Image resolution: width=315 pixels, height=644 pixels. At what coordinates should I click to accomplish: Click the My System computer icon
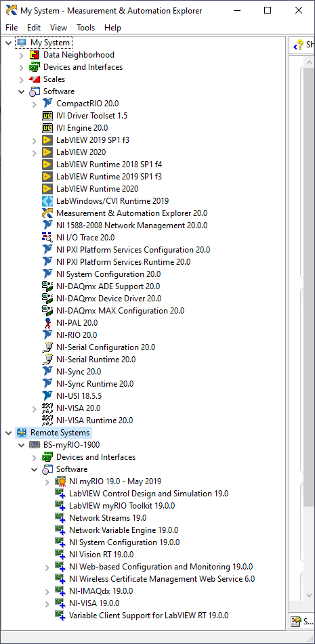(22, 42)
